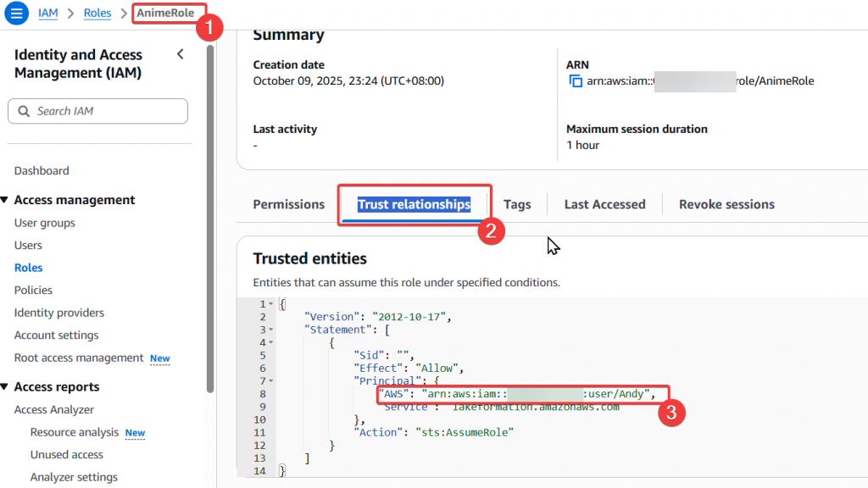Open Analyzer settings in the sidebar
Viewport: 868px width, 488px height.
coord(74,477)
